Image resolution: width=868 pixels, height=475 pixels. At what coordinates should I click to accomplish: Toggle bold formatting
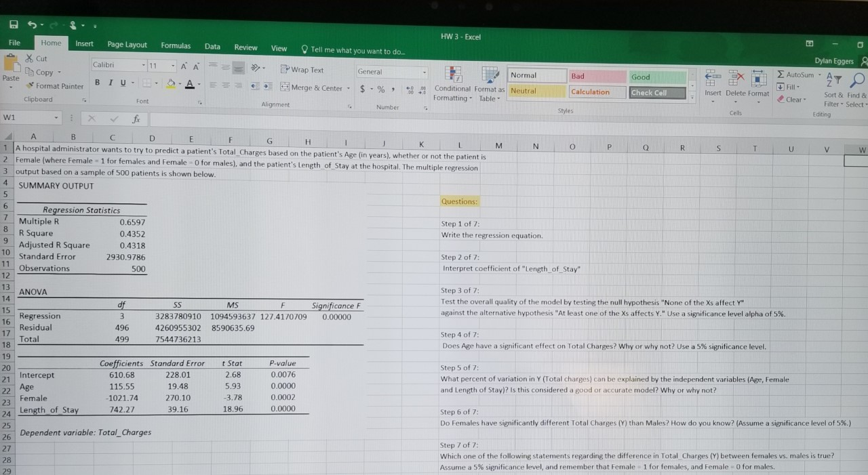pos(97,81)
